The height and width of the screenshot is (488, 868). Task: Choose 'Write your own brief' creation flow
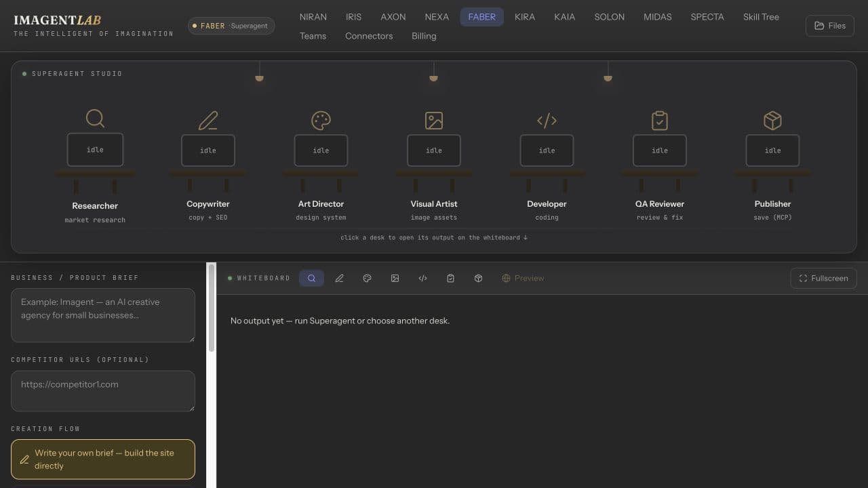point(103,460)
